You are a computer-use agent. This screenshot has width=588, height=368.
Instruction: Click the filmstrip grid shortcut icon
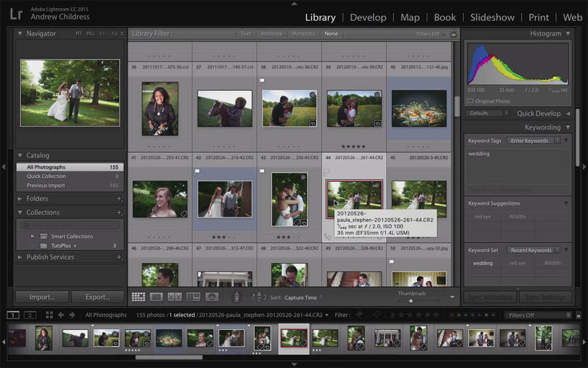(x=49, y=315)
